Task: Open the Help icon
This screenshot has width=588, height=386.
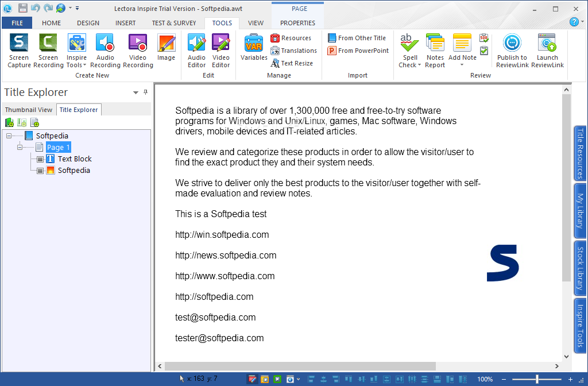Action: (x=574, y=22)
